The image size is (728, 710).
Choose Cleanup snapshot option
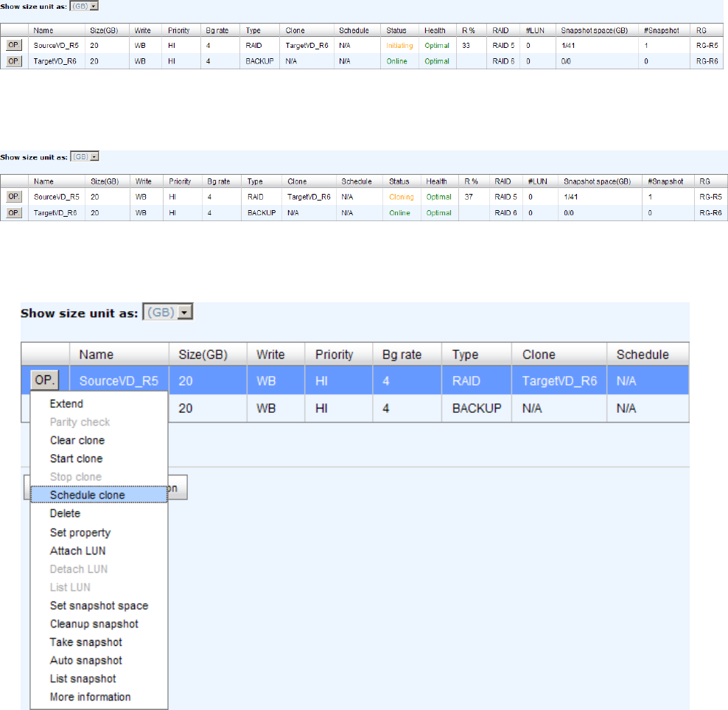point(94,624)
